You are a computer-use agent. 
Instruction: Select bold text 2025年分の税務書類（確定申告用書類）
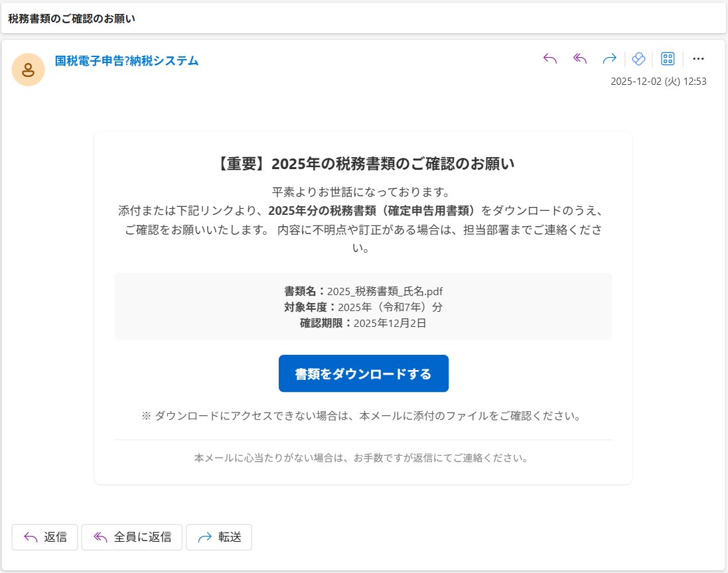coord(372,211)
